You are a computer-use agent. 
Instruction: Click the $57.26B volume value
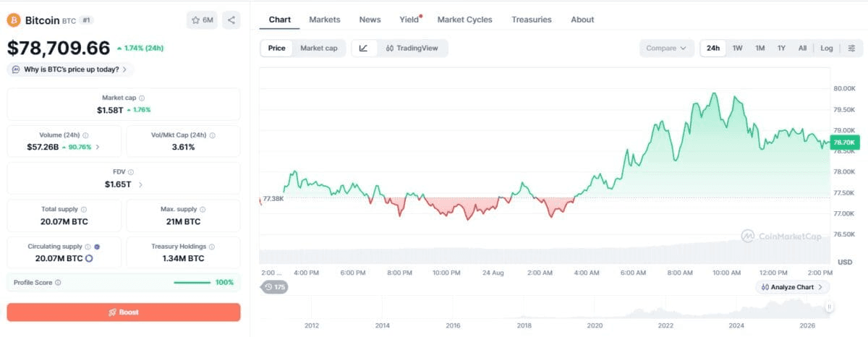coord(43,147)
